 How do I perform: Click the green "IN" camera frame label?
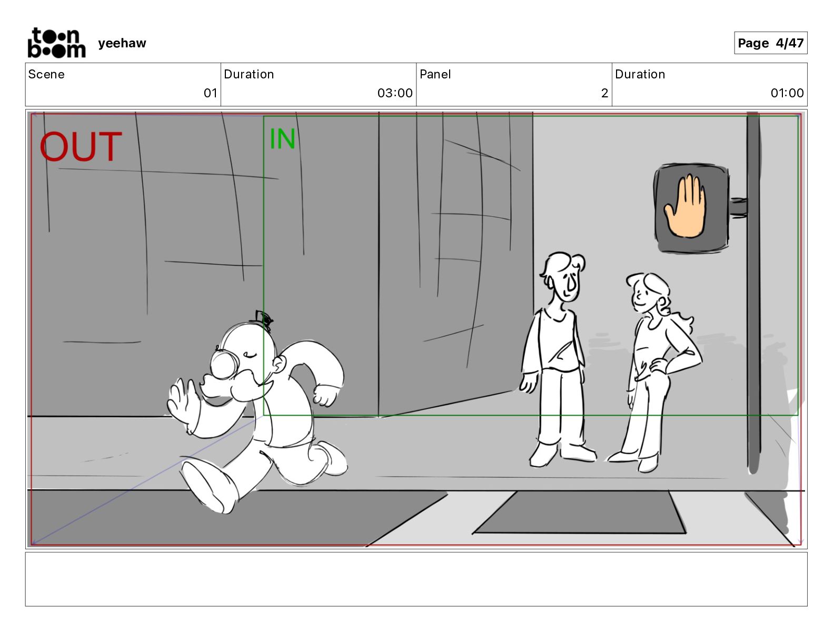click(x=282, y=139)
